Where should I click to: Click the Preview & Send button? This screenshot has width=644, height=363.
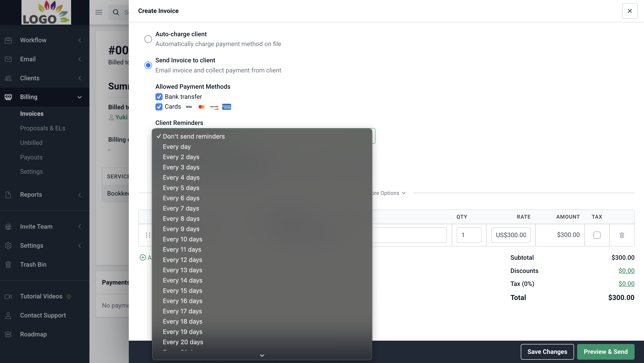tap(606, 352)
